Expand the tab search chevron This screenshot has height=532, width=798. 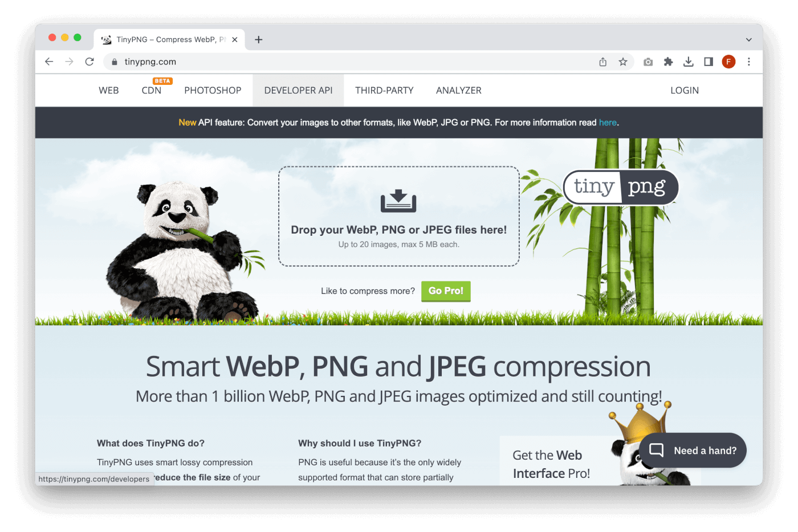pyautogui.click(x=749, y=40)
